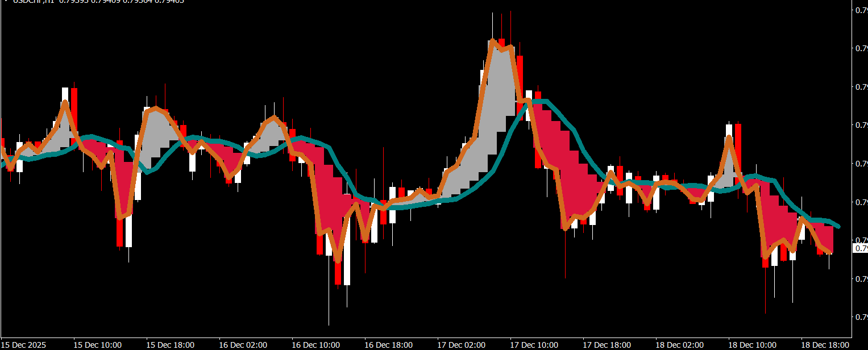
Task: Click the lowest point of the orange line
Action: point(338,261)
